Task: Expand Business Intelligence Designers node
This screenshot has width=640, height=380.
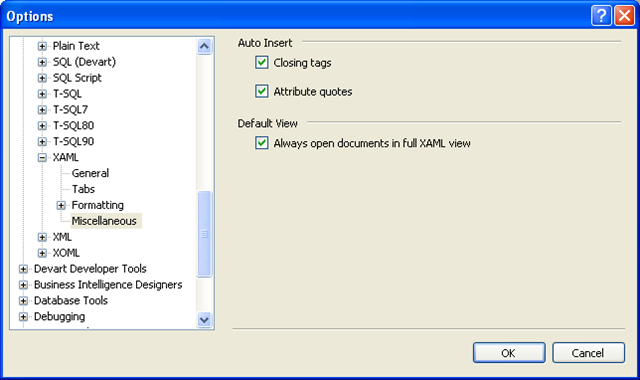Action: [23, 284]
